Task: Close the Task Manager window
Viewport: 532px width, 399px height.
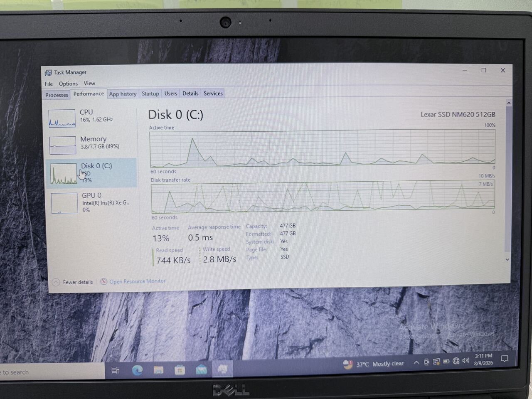Action: coord(503,70)
